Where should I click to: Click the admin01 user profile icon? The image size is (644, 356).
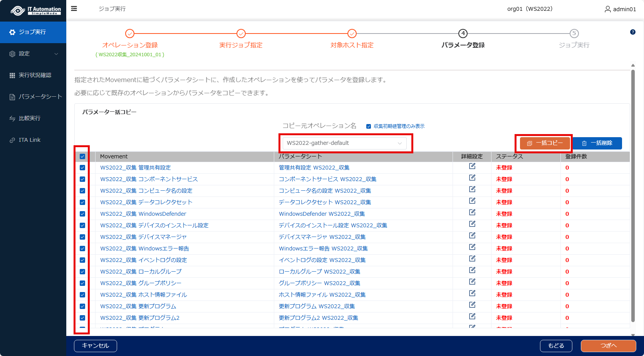click(x=607, y=9)
